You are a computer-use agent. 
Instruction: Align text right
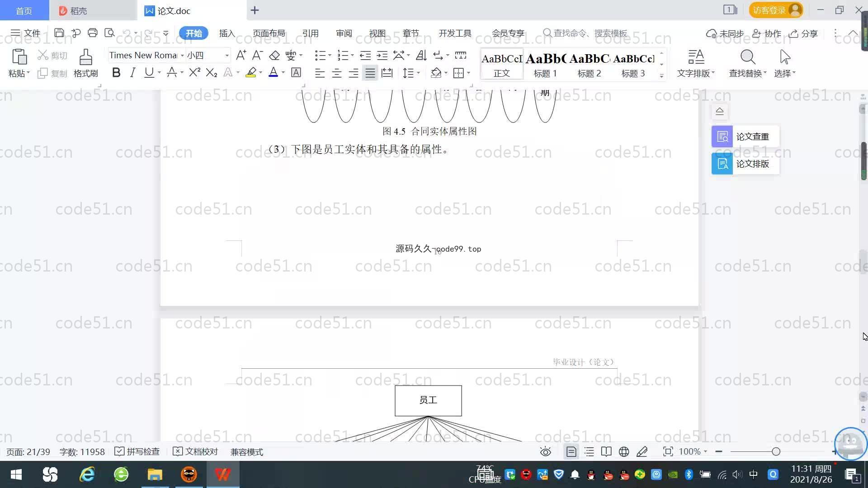(354, 73)
